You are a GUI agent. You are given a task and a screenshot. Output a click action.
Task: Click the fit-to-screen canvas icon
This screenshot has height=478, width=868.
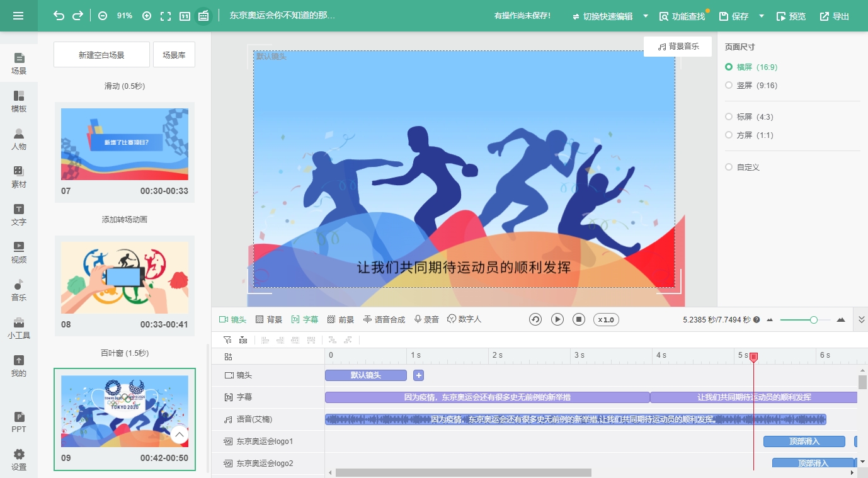tap(166, 16)
